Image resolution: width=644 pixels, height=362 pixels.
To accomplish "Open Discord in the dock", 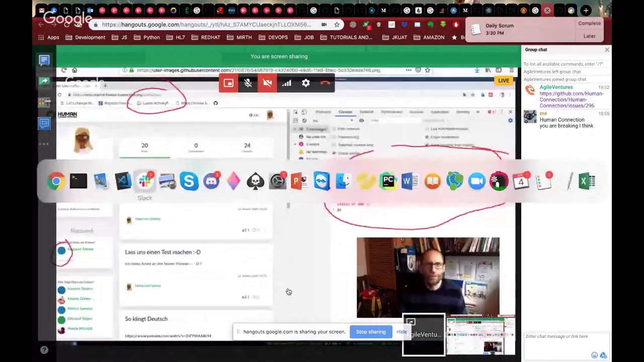I will pos(211,181).
